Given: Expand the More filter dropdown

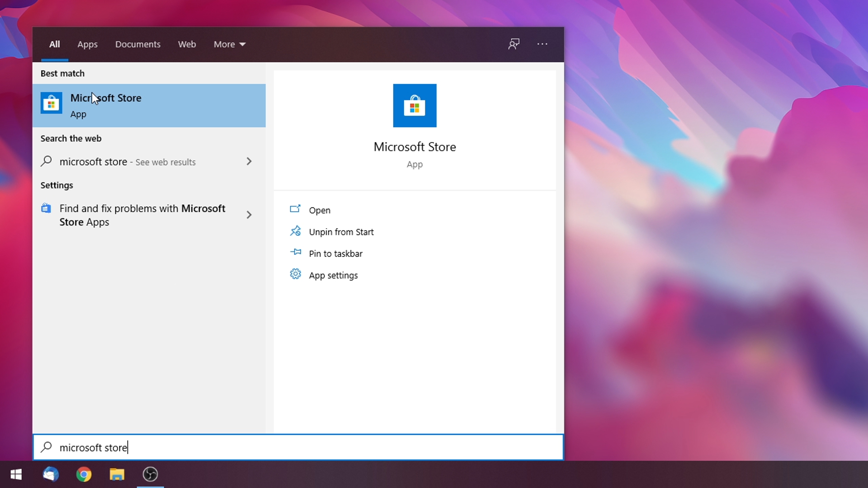Looking at the screenshot, I should (x=230, y=44).
